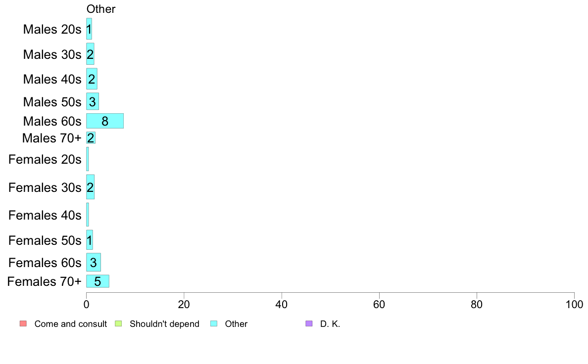588x364 pixels.
Task: Click the Females 60s bar showing 3
Action: coord(94,263)
